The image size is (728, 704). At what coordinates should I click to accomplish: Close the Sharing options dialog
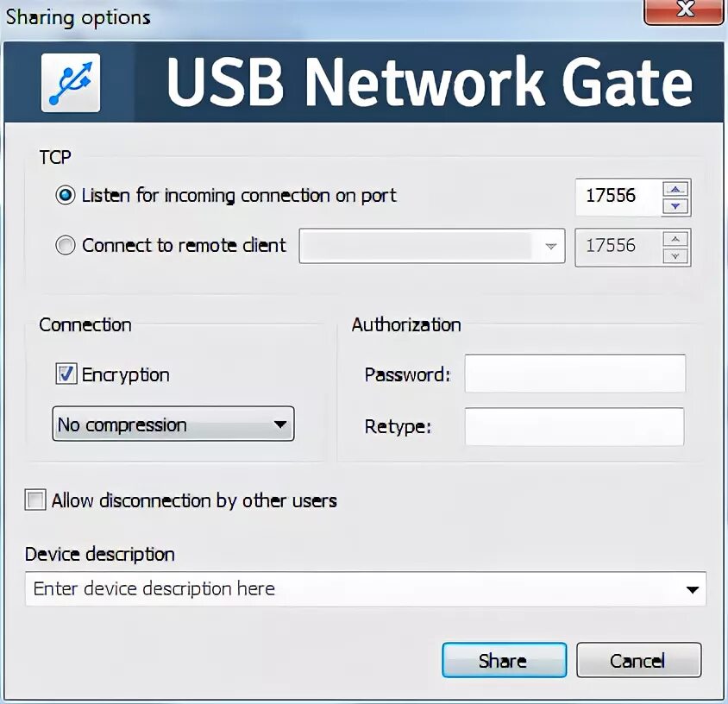[x=684, y=10]
